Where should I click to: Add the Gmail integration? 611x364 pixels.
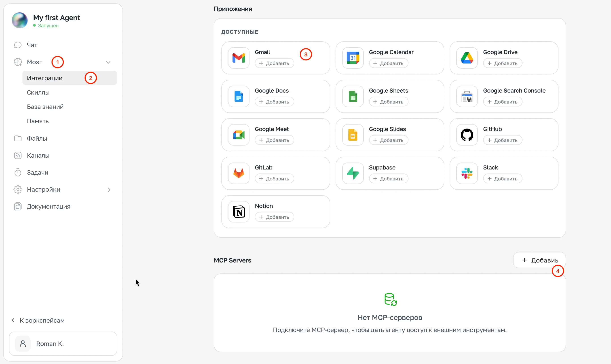[x=274, y=63]
